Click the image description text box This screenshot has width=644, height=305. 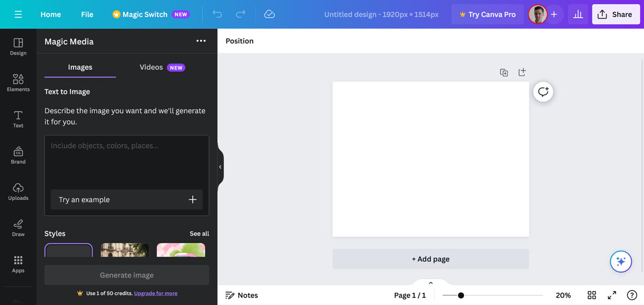(127, 161)
